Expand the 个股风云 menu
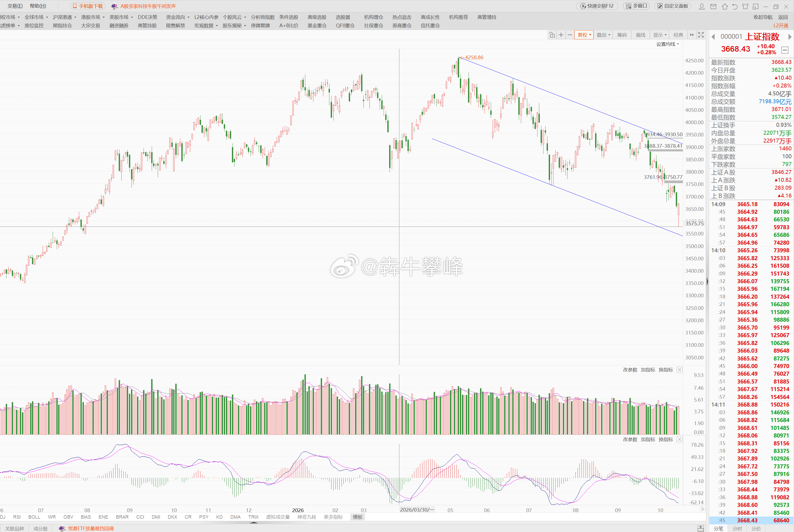Viewport: 794px width, 532px height. [234, 17]
